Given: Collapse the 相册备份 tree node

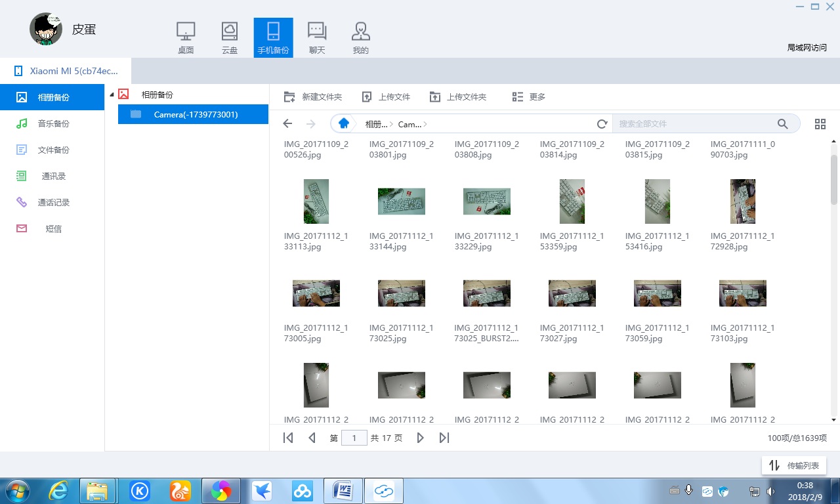Looking at the screenshot, I should [112, 94].
